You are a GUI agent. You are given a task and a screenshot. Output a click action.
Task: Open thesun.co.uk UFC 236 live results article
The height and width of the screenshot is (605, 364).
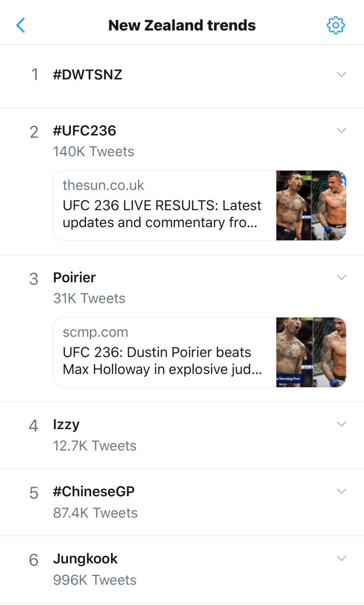(163, 205)
